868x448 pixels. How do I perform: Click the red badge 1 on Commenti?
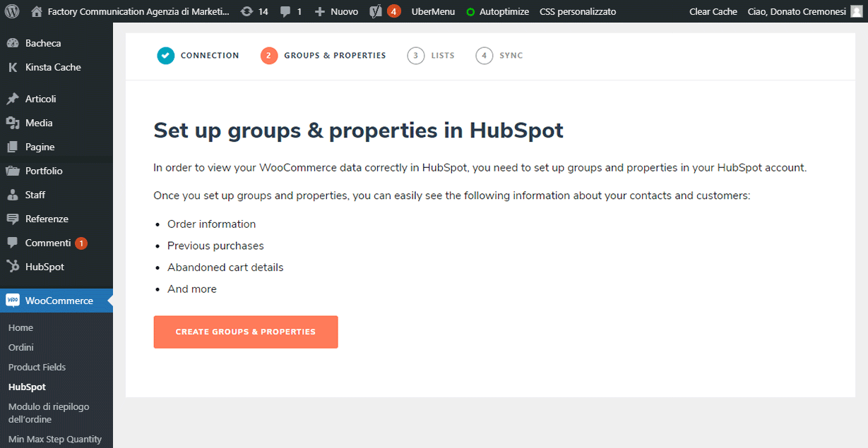click(x=81, y=243)
